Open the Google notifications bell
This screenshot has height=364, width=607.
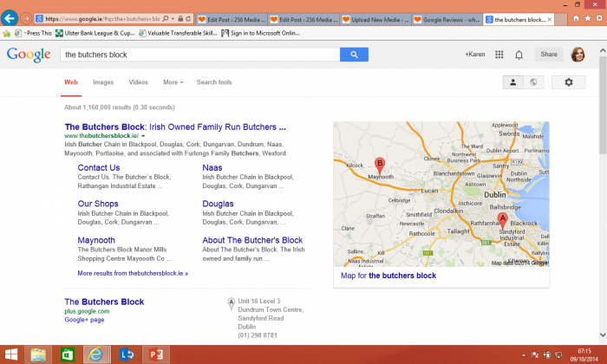(519, 55)
